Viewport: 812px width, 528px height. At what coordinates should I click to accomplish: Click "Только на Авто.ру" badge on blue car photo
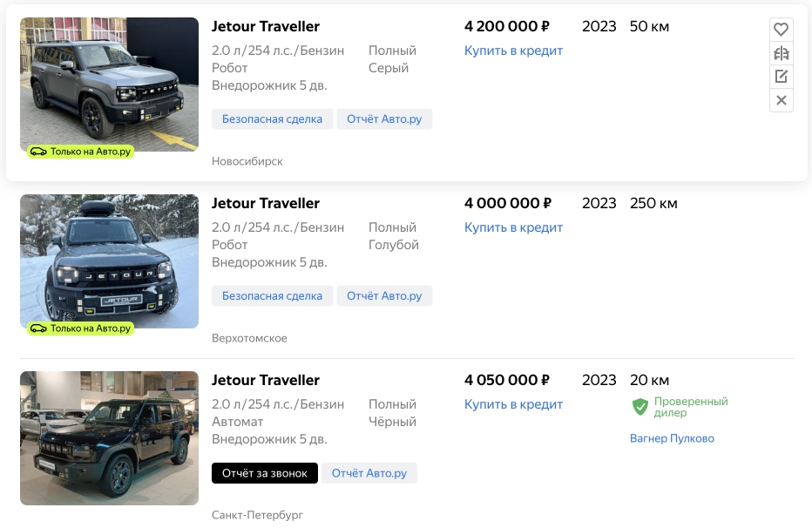pyautogui.click(x=80, y=328)
